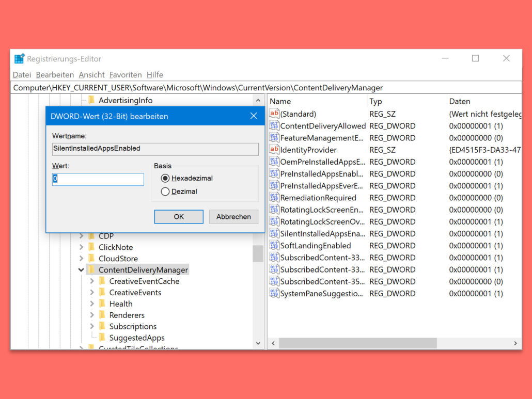532x399 pixels.
Task: Click the registry path address bar
Action: click(267, 88)
